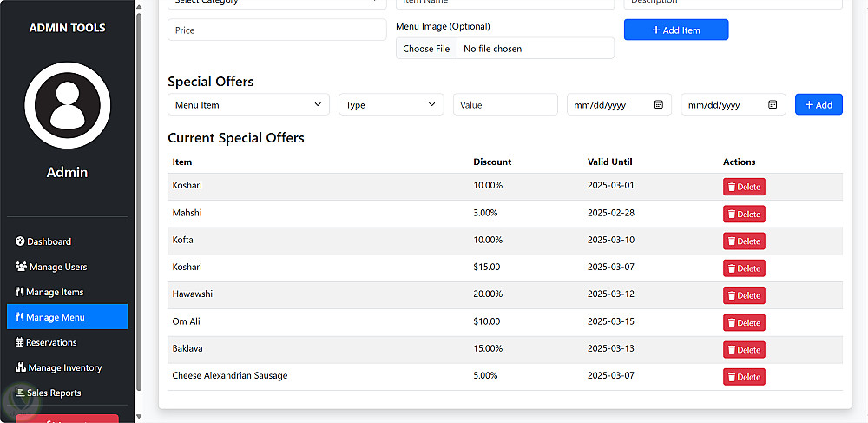Delete the Mahshi 3.00% special offer
Screen dimensions: 868x423
(x=744, y=215)
